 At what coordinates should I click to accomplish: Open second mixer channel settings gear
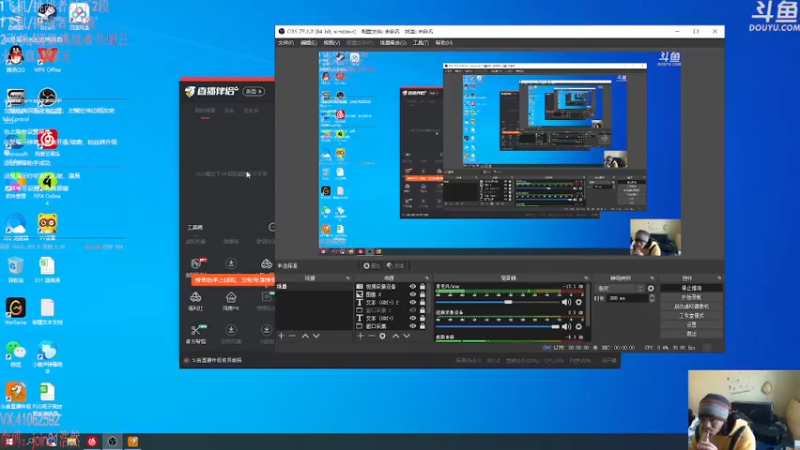tap(579, 327)
